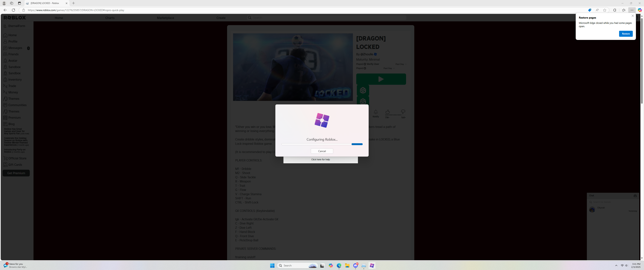The image size is (644, 270).
Task: Select EternalForm account in the sidebar
Action: point(14,26)
